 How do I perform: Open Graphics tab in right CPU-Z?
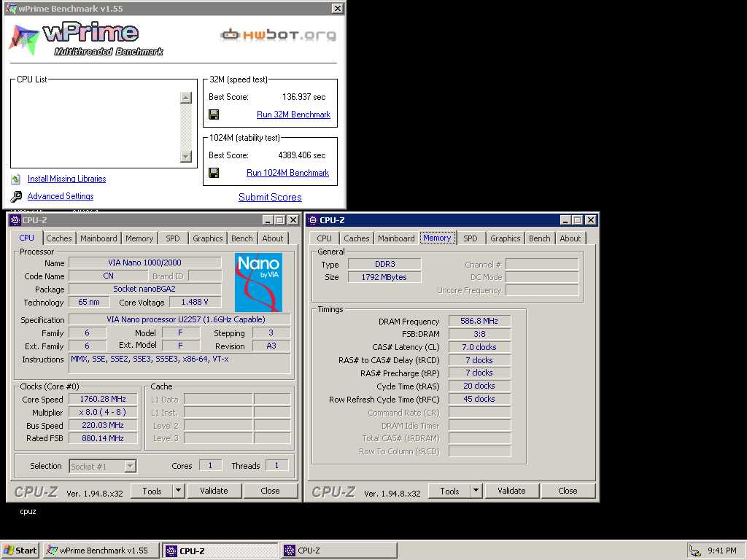click(x=506, y=238)
